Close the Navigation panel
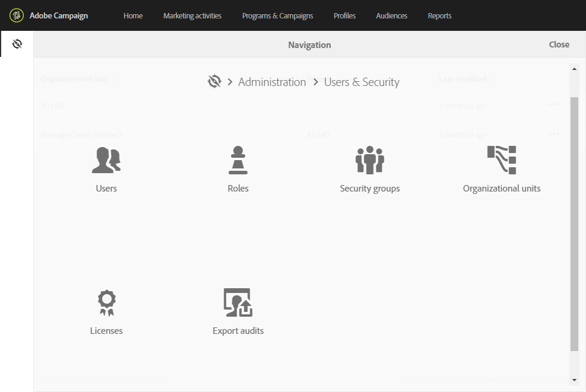 click(x=559, y=44)
